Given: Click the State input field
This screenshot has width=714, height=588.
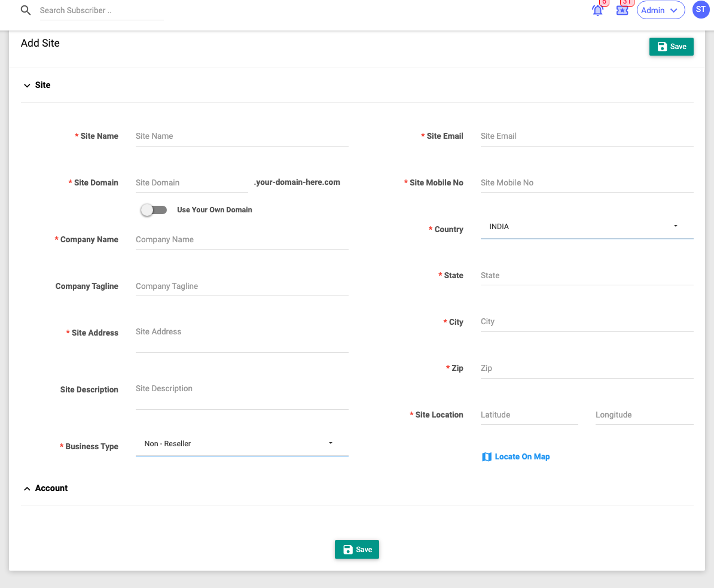Looking at the screenshot, I should [587, 276].
